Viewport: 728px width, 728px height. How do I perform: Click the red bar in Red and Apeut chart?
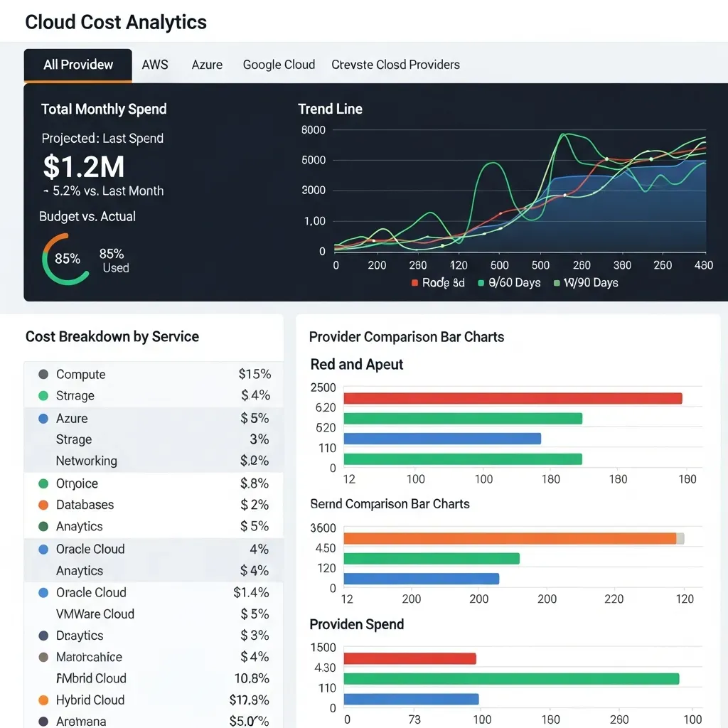(x=513, y=398)
